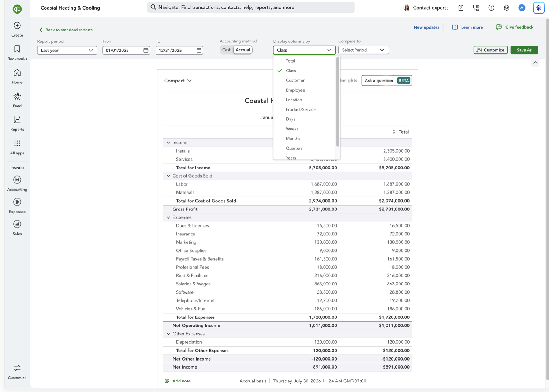Open the QuickBooks logo home icon
The height and width of the screenshot is (392, 549).
(x=17, y=9)
